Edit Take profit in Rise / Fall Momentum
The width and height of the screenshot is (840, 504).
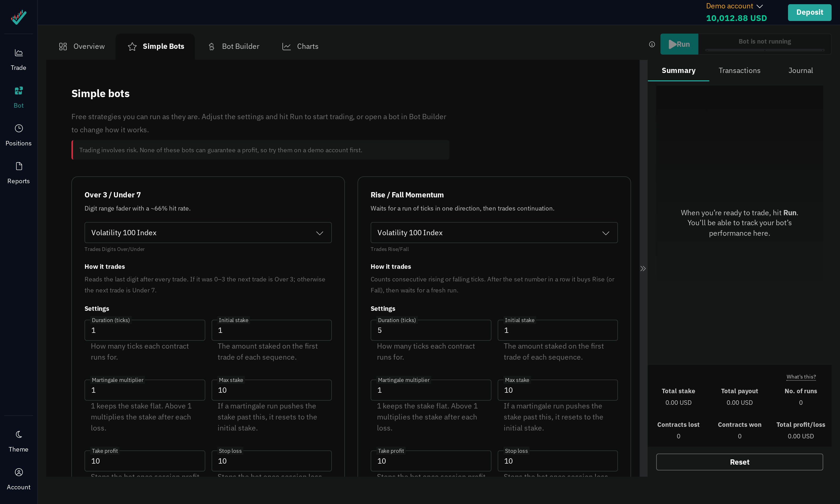431,461
